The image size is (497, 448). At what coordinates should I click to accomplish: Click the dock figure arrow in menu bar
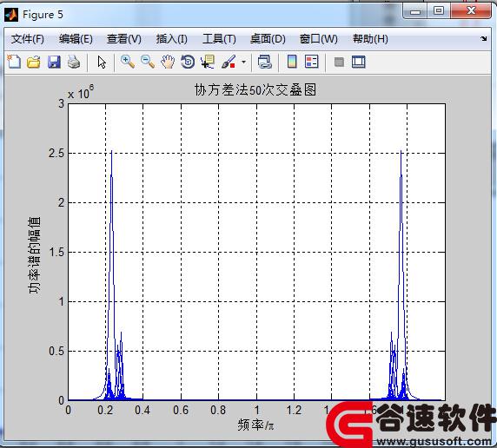click(484, 39)
